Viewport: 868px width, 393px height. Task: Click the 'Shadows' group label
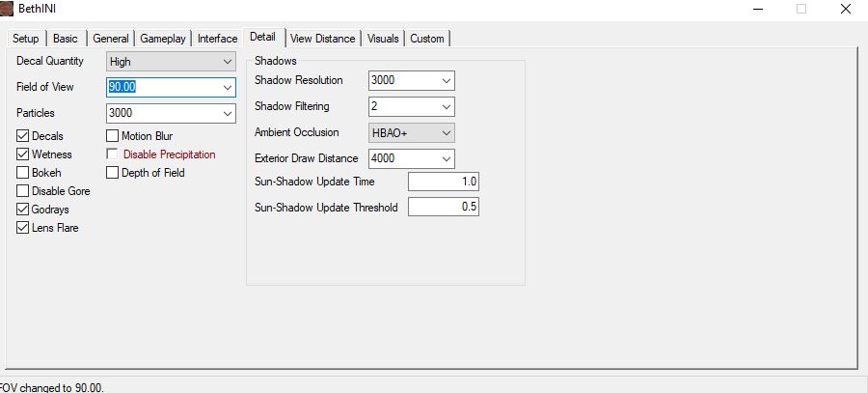[276, 61]
